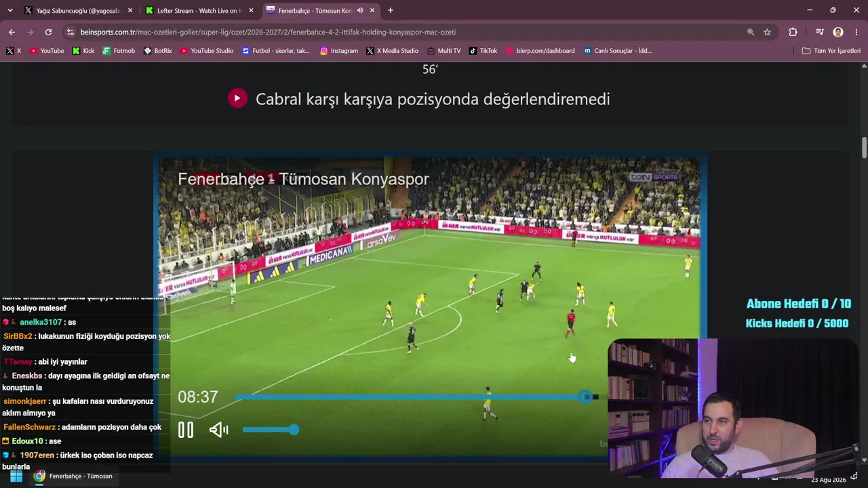Click chat username SirBBx2
Screen dimensions: 868x488
click(18, 336)
